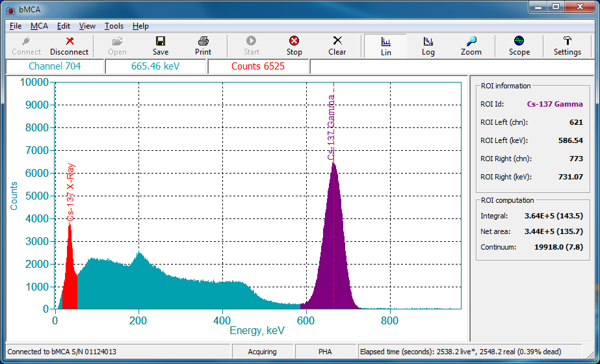Stop the acquisition with the Stop icon

(294, 45)
